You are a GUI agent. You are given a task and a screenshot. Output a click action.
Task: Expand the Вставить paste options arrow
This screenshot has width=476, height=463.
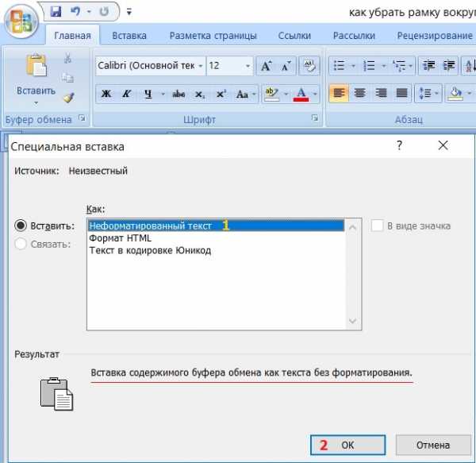tap(36, 103)
